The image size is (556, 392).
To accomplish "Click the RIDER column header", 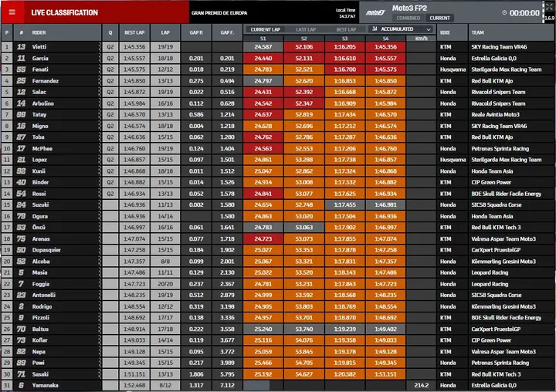I will click(39, 32).
